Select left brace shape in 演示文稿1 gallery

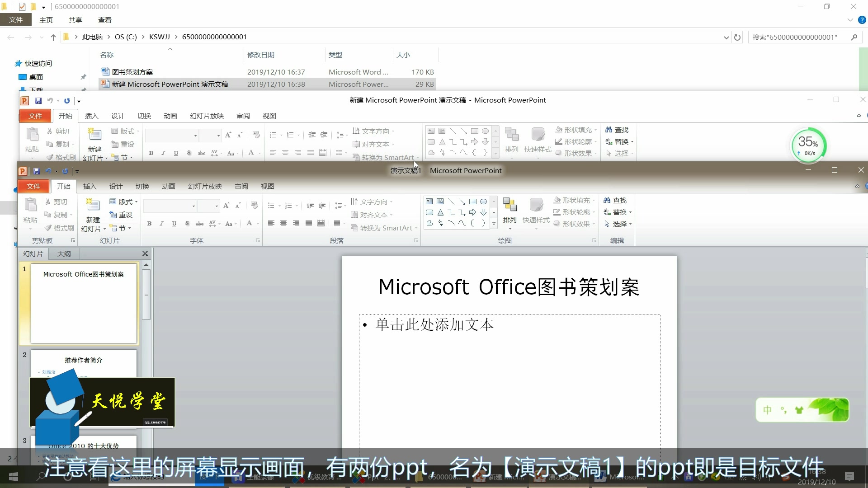(x=472, y=223)
